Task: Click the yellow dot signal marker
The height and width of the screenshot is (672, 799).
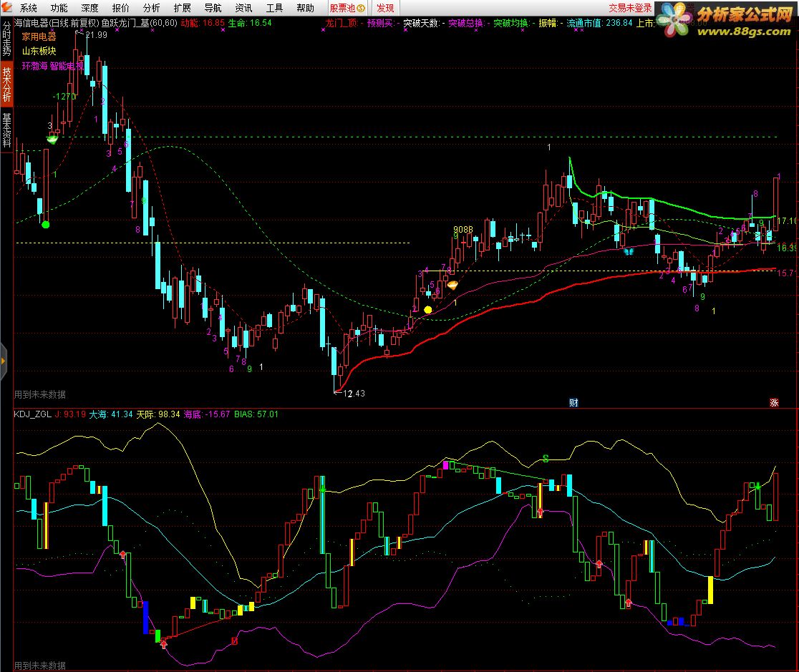Action: tap(428, 310)
